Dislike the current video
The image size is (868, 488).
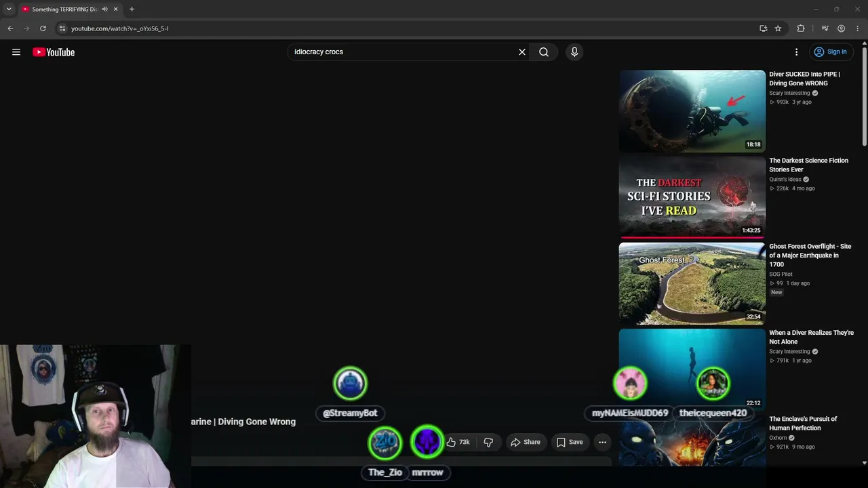click(488, 442)
